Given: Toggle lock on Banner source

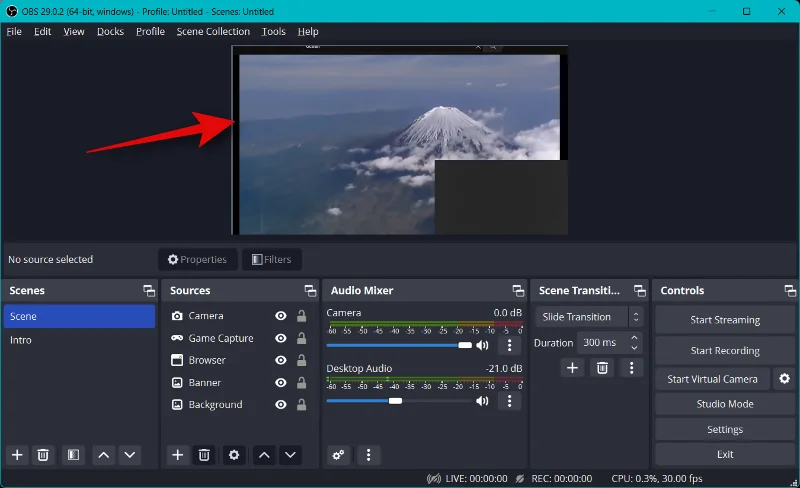Looking at the screenshot, I should (x=302, y=383).
